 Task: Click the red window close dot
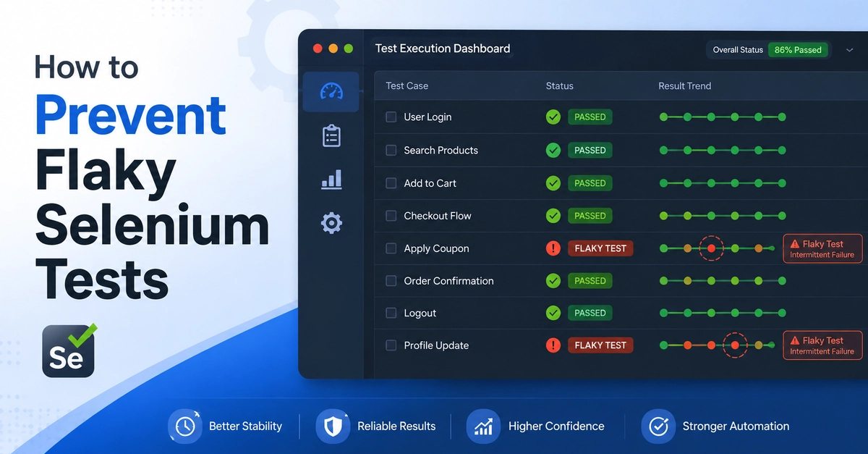(x=318, y=49)
